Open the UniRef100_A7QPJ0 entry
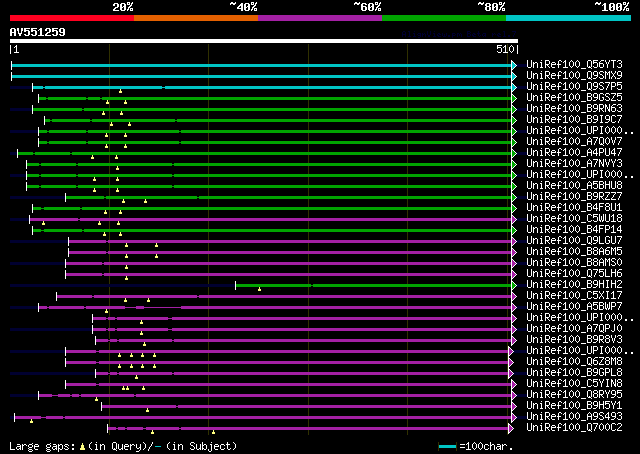640x454 pixels. tap(574, 329)
